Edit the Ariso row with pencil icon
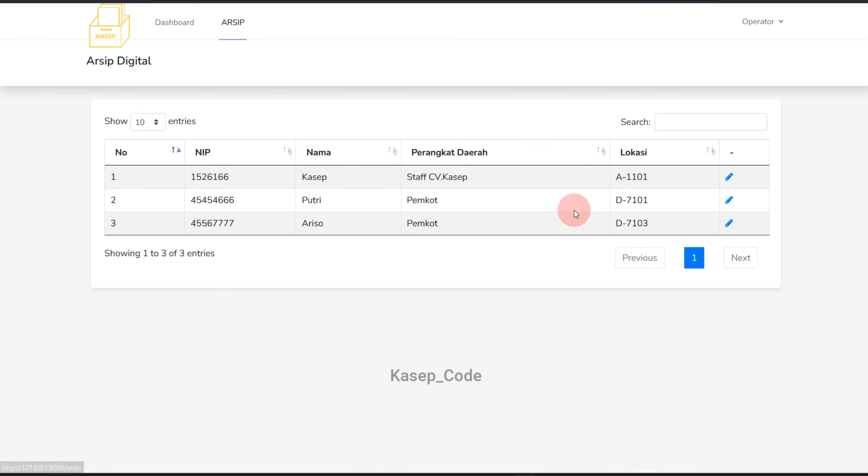The image size is (868, 476). click(x=728, y=223)
